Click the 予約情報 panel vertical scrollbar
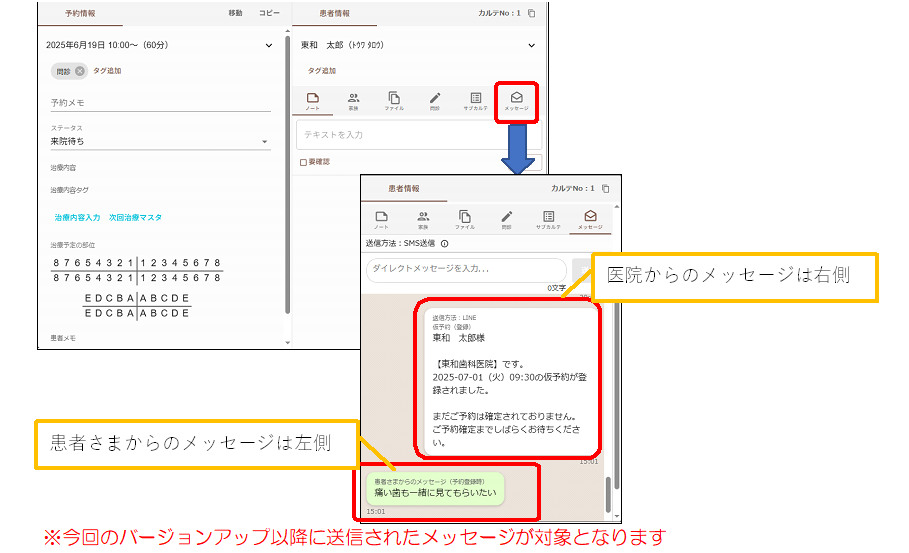Screen dimensions: 909x553 point(288,174)
